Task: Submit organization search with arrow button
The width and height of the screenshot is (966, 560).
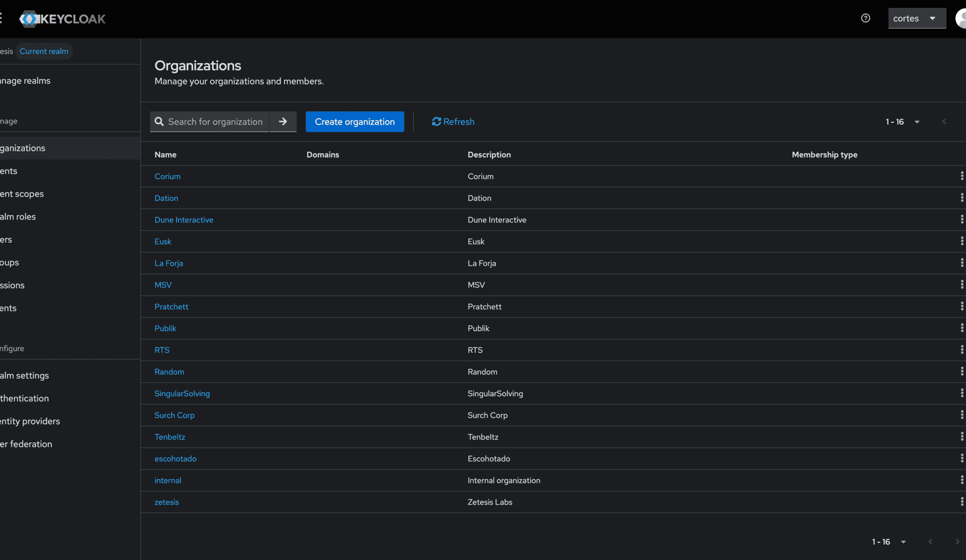Action: pyautogui.click(x=283, y=122)
